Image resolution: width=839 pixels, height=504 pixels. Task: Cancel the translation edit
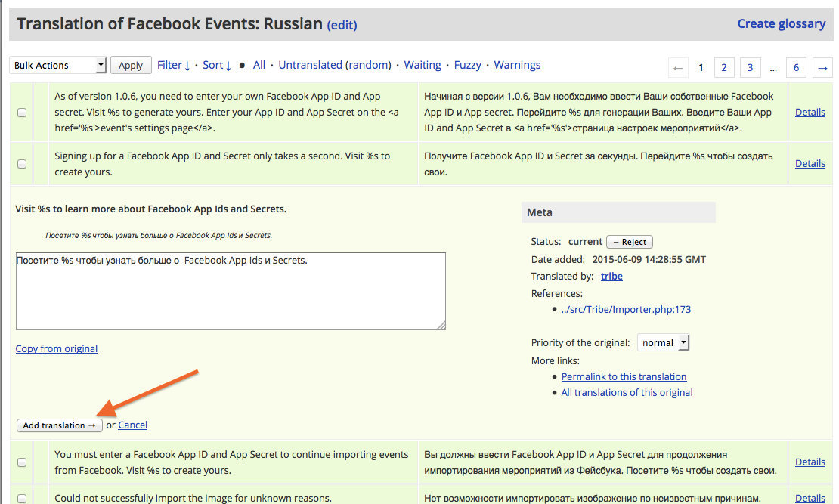click(132, 425)
